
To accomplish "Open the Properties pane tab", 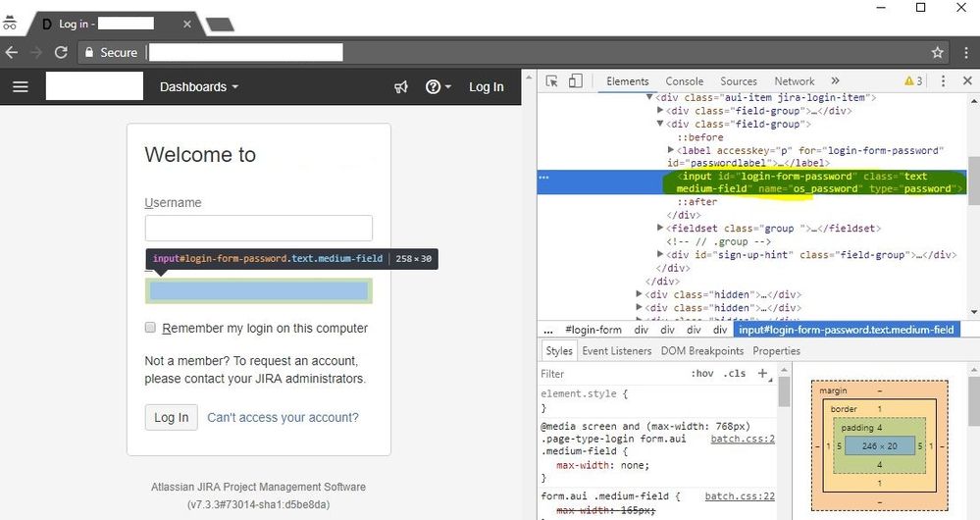I will click(776, 351).
